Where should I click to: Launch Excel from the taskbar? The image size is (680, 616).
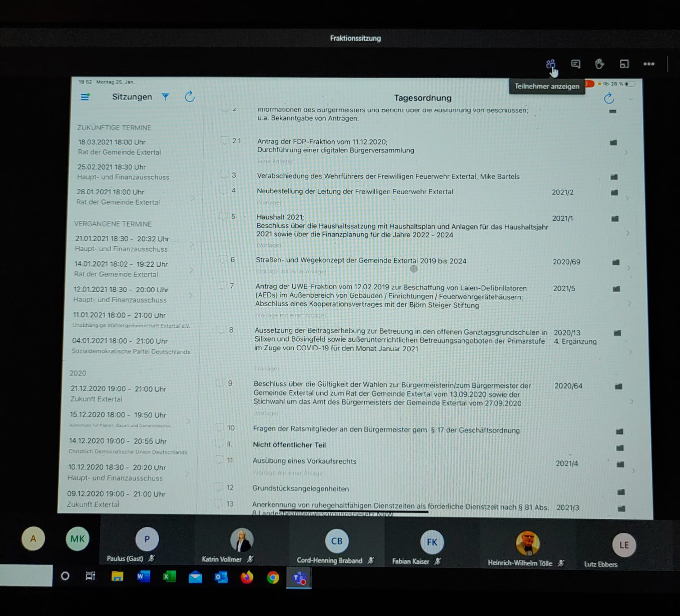click(169, 576)
